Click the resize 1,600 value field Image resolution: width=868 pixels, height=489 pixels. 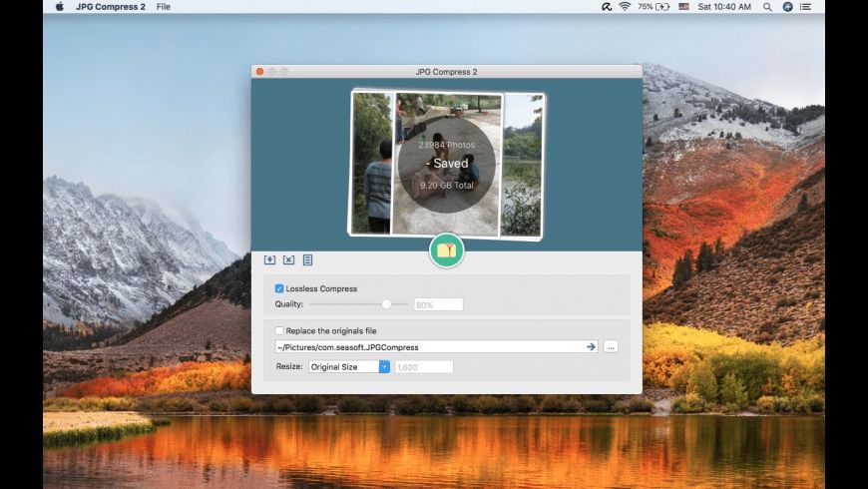pos(424,366)
